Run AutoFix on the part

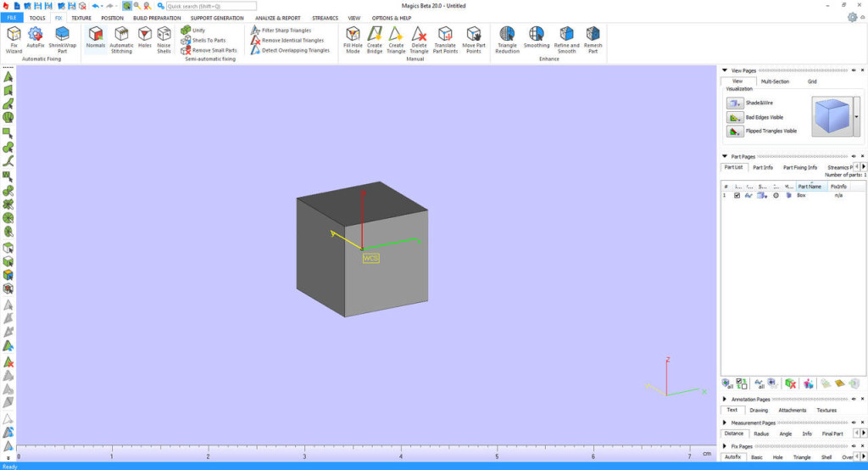tap(35, 39)
